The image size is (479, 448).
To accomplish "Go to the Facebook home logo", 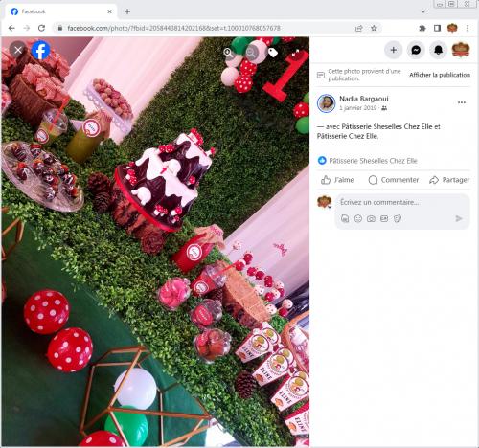I will pos(40,50).
